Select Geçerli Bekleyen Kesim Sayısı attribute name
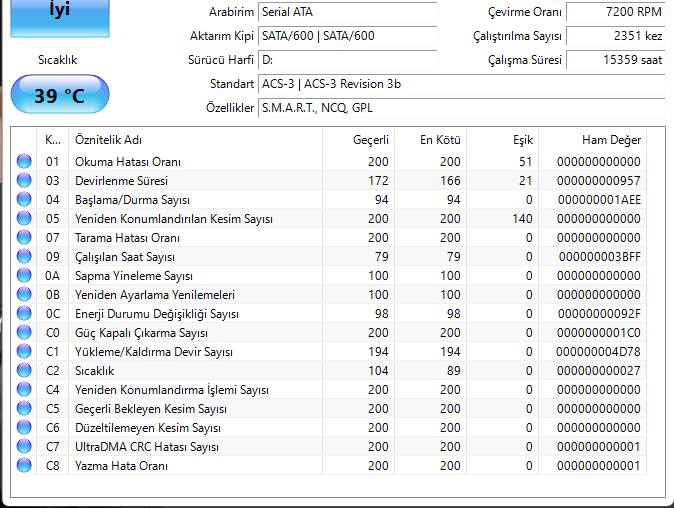 point(151,409)
